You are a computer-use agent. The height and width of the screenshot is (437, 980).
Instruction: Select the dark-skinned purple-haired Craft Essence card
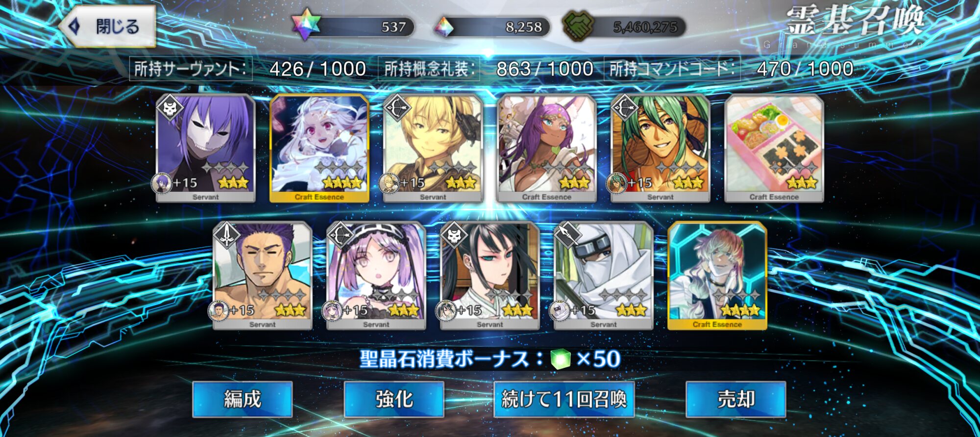[x=547, y=148]
